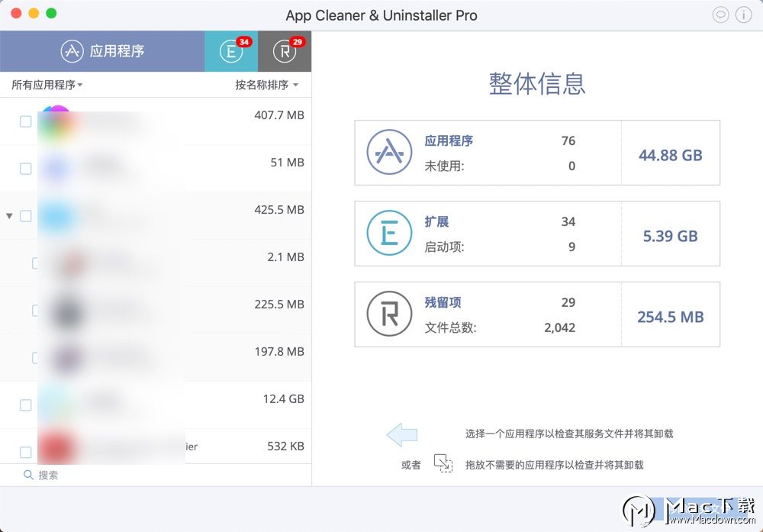
Task: Click the red 29 badge
Action: (298, 42)
